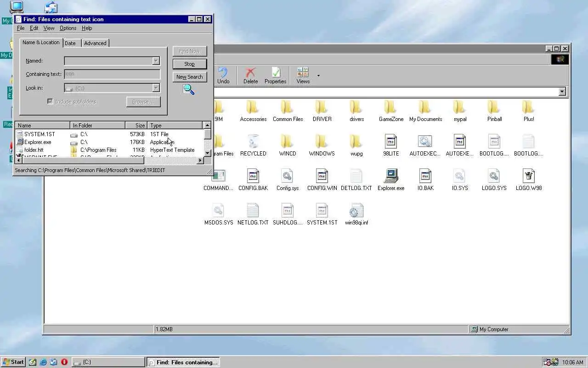The width and height of the screenshot is (588, 368).
Task: Sort results by Type column header
Action: point(175,125)
